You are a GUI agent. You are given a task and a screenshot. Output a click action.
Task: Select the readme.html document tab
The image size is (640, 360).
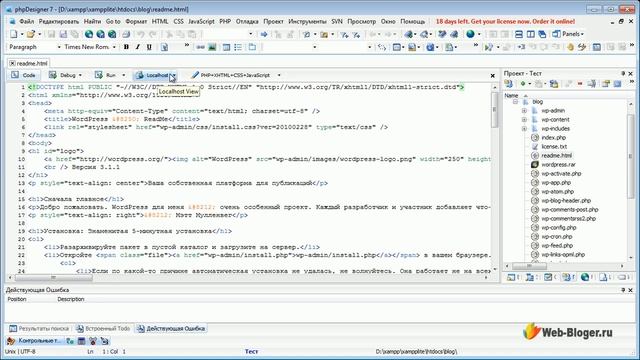32,63
